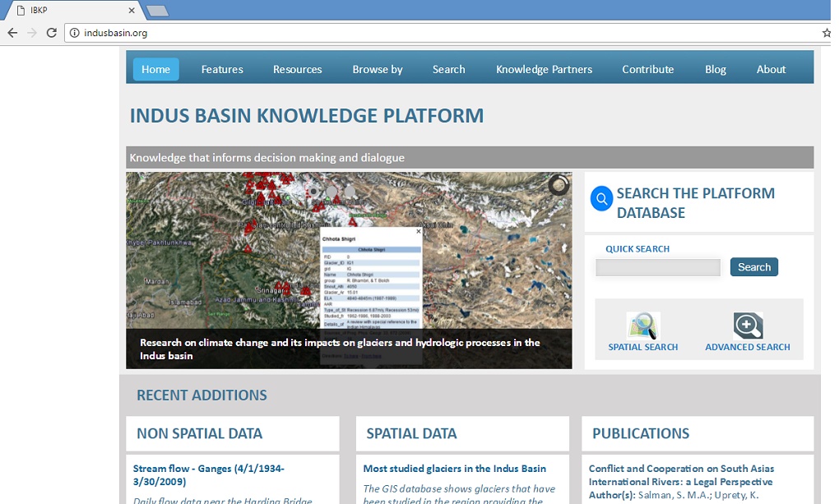Click the ADVANCED SEARCH label link
The image size is (839, 504).
pos(748,347)
